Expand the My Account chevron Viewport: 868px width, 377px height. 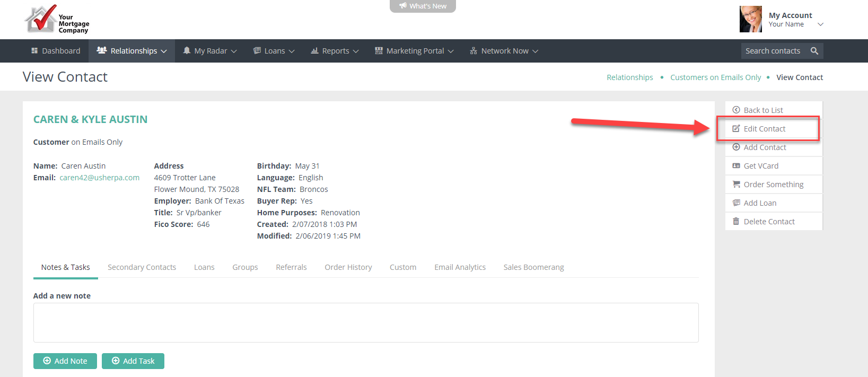point(820,24)
